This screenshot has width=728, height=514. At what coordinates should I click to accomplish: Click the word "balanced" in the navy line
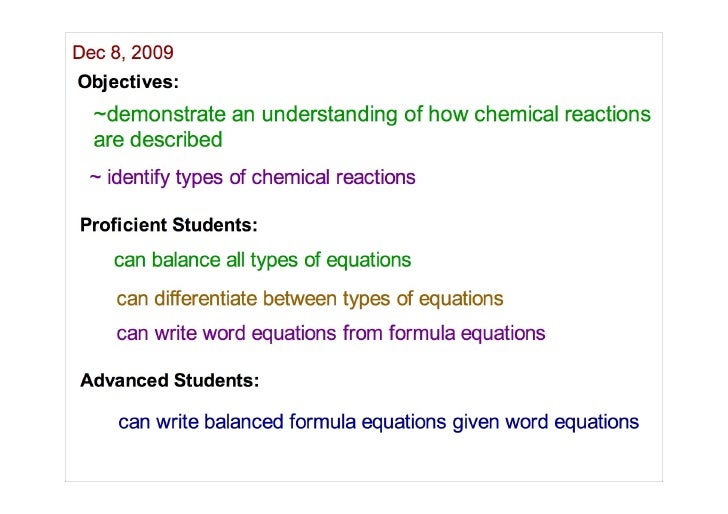[x=244, y=422]
